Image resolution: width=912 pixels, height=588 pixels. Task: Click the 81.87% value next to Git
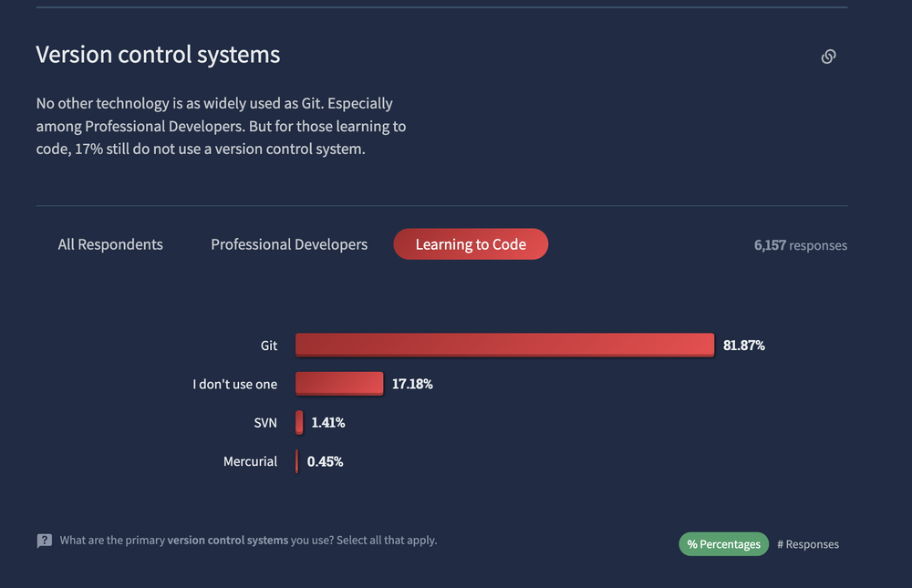[x=744, y=346]
